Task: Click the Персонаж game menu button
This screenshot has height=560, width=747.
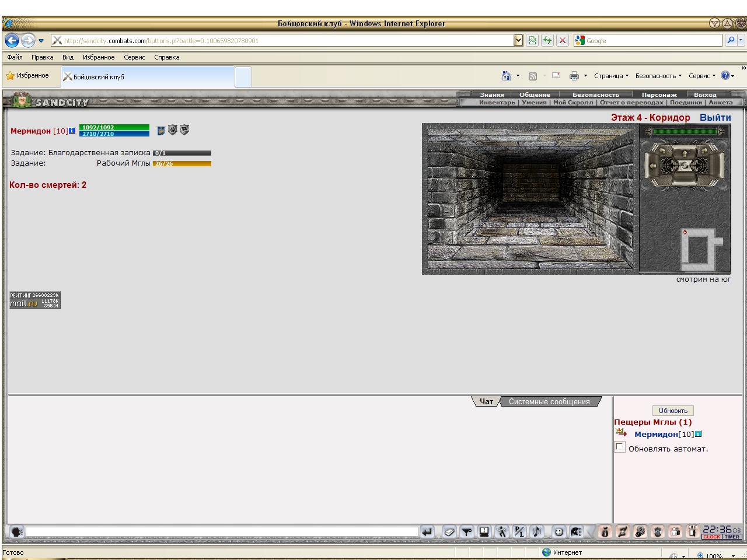Action: pyautogui.click(x=659, y=94)
